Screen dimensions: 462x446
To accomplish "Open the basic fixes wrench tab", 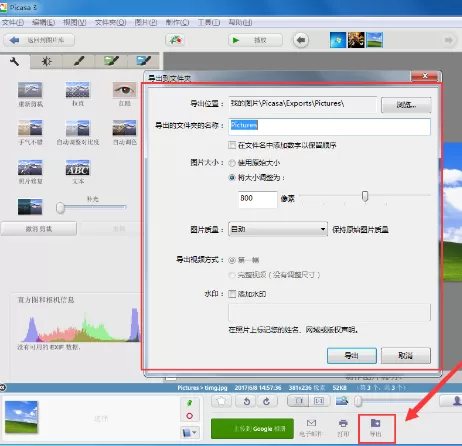I will click(x=15, y=61).
